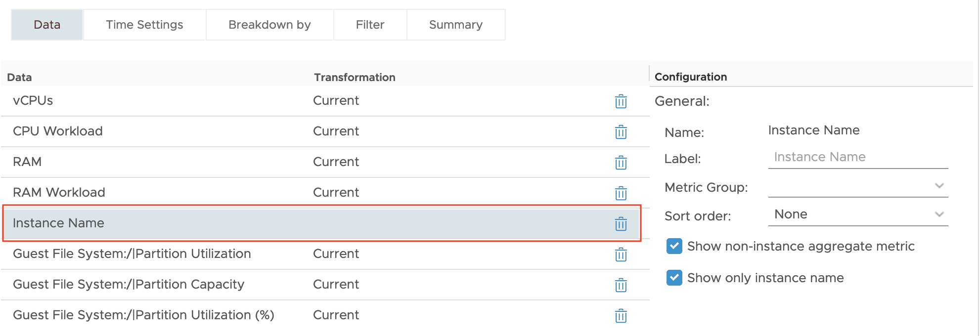Delete the vCPUs data row
This screenshot has width=980, height=336.
pos(621,101)
